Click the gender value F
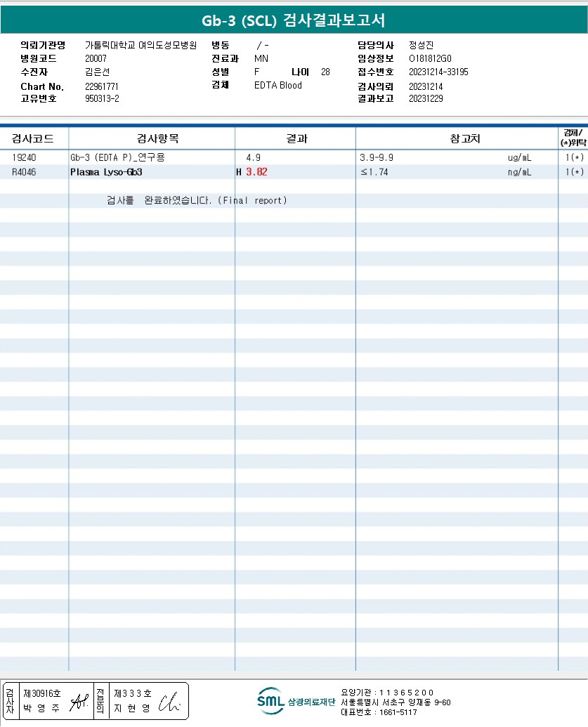 coord(256,72)
